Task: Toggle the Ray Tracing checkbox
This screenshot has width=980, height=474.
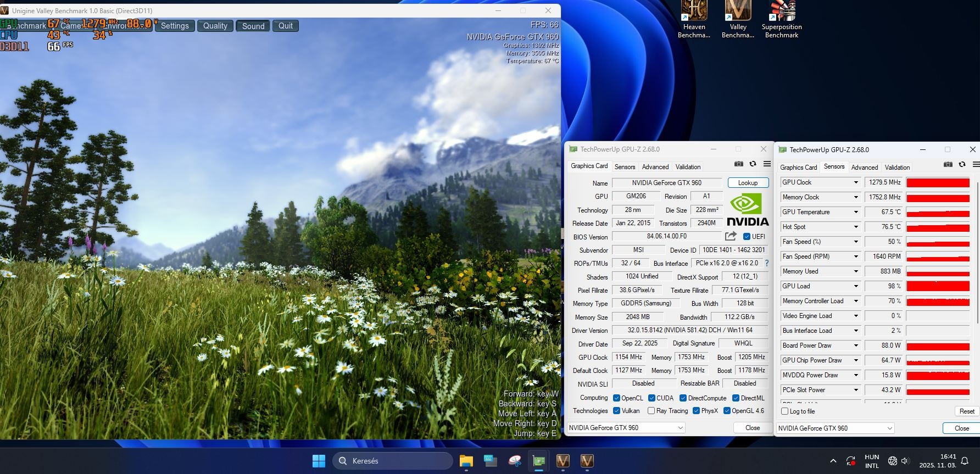Action: pos(651,411)
